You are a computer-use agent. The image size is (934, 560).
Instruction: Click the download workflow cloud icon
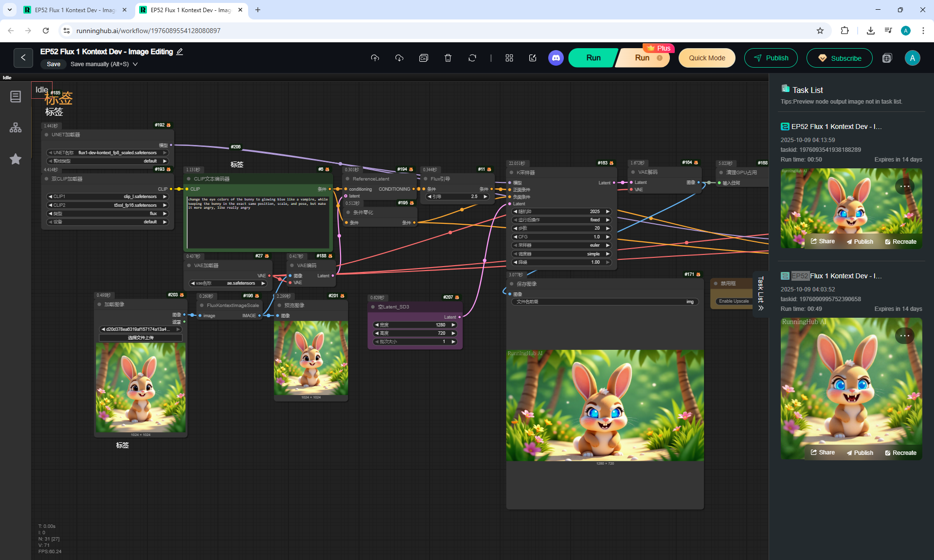point(399,58)
